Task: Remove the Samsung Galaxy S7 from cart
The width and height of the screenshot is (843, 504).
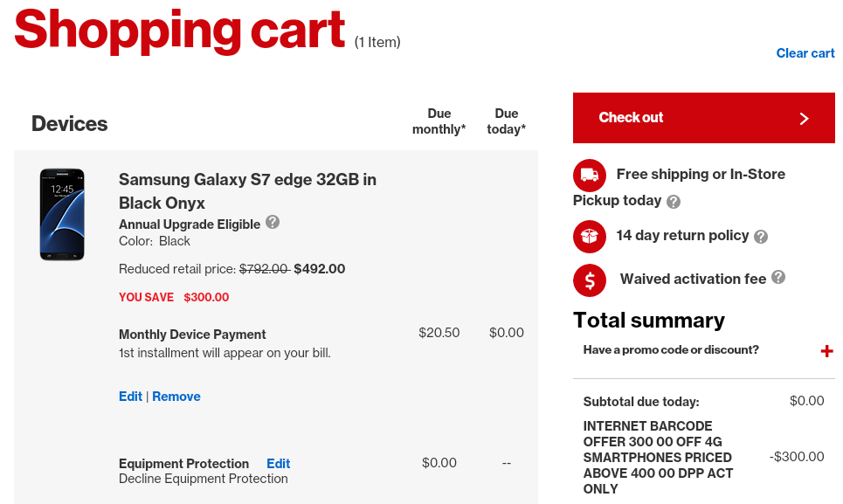Action: coord(176,397)
